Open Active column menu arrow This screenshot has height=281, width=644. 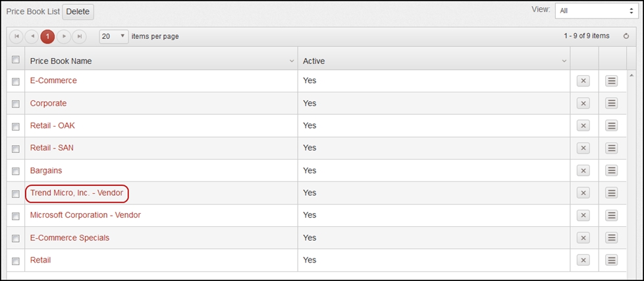pos(564,61)
